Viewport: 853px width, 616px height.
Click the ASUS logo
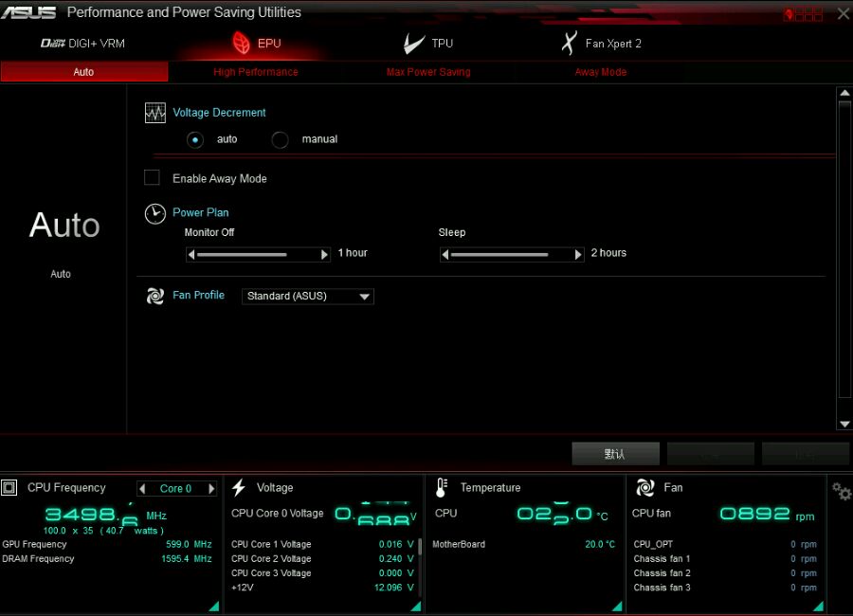pyautogui.click(x=28, y=12)
